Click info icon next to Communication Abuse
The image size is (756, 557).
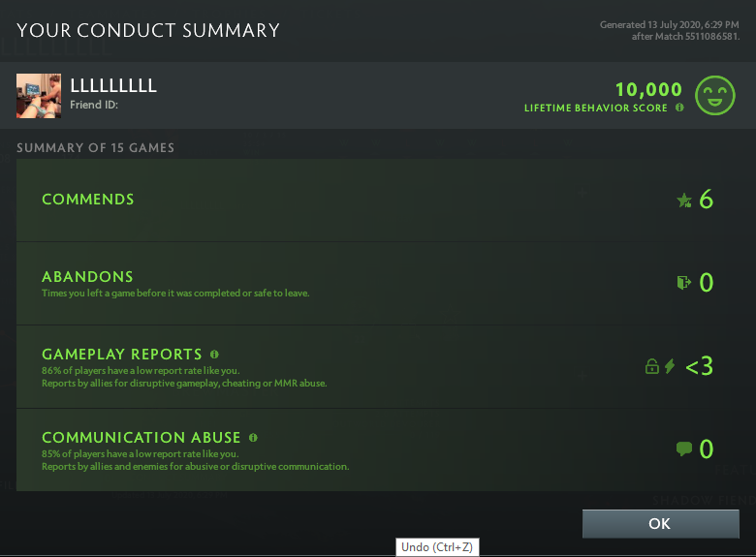(x=253, y=438)
